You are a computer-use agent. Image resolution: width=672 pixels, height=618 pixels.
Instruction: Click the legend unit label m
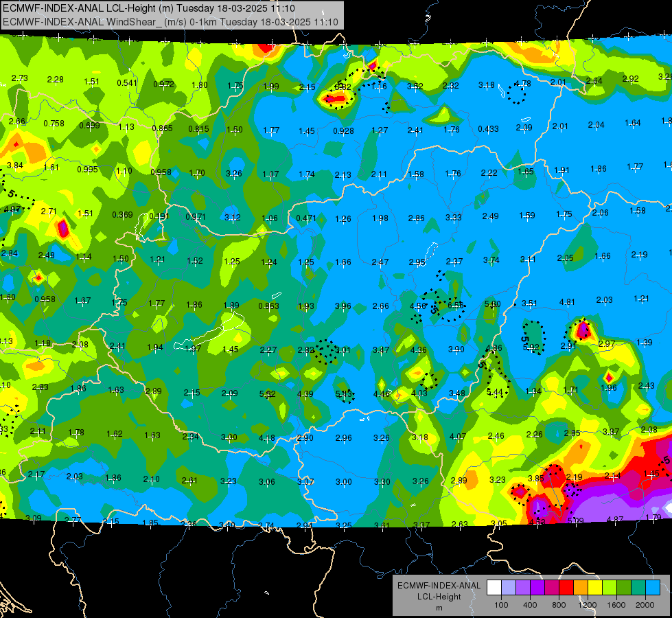(439, 608)
